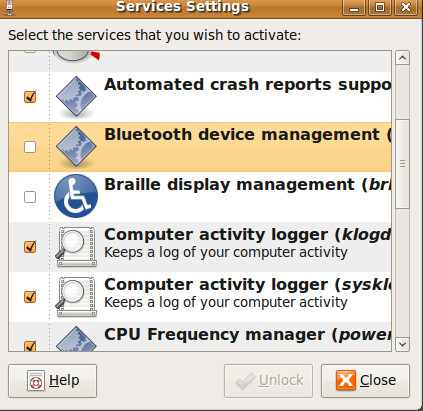Click the Automated crash reports diamond icon
This screenshot has height=411, width=423.
pyautogui.click(x=76, y=97)
